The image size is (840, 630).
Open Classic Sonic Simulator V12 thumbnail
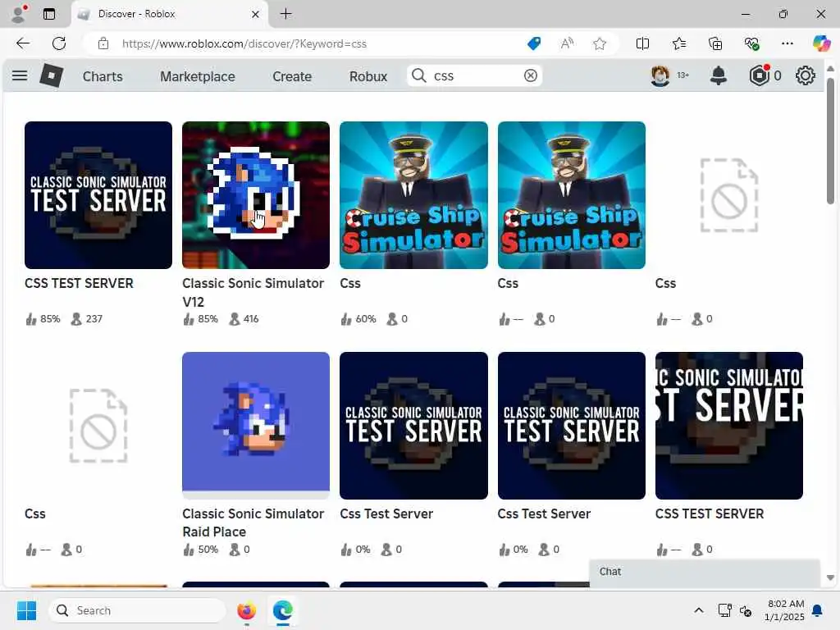(x=256, y=195)
